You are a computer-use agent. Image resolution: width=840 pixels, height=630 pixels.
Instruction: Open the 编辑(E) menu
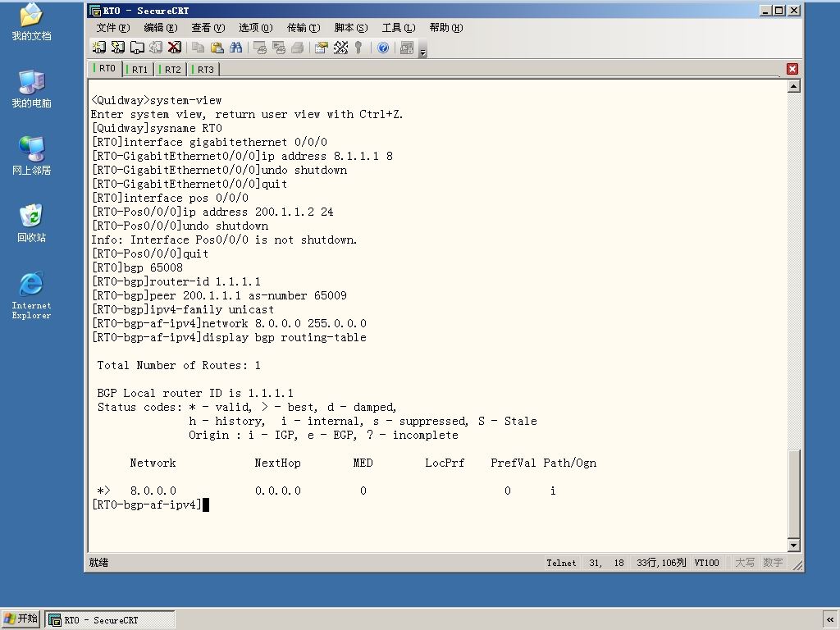click(161, 28)
